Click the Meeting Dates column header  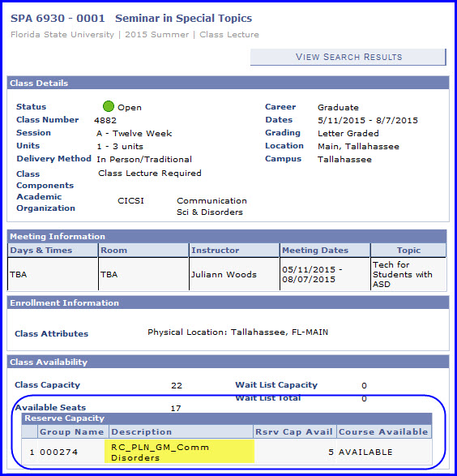[325, 250]
